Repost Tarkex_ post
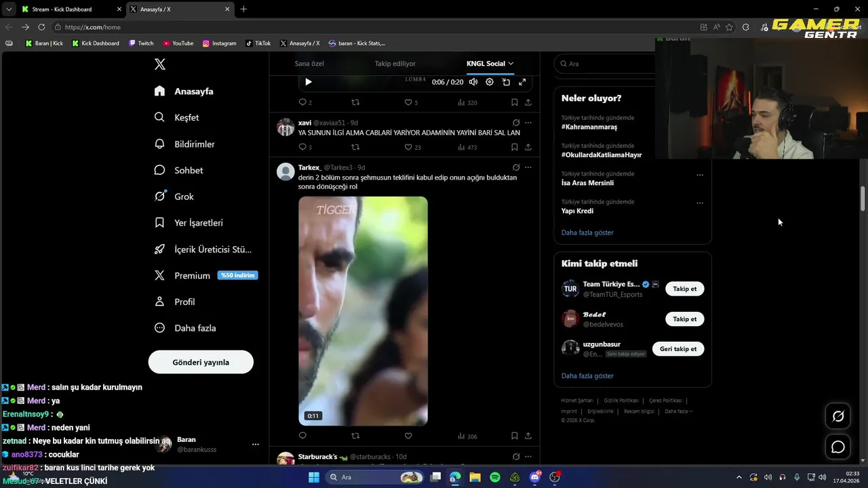Screen dimensions: 868x488 [355, 436]
